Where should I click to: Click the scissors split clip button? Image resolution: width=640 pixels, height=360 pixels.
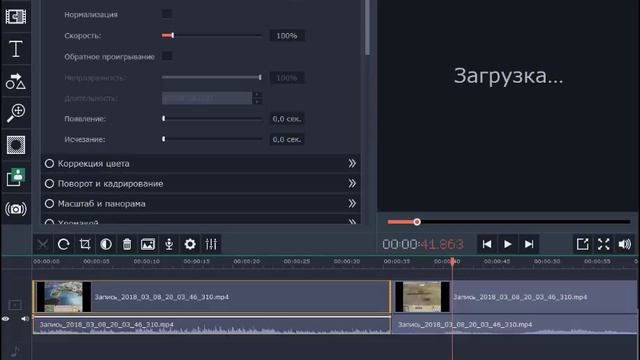[43, 244]
